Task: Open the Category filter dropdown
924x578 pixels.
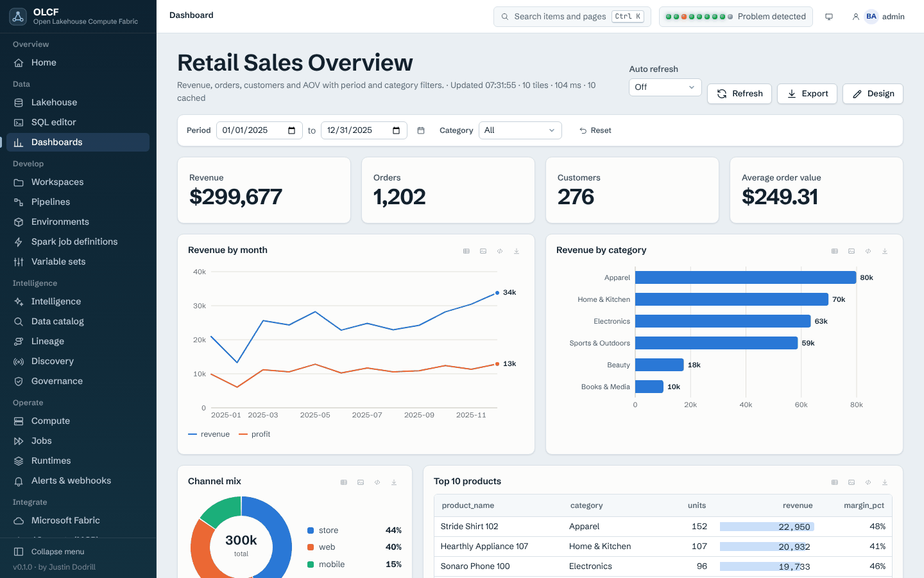Action: point(520,130)
